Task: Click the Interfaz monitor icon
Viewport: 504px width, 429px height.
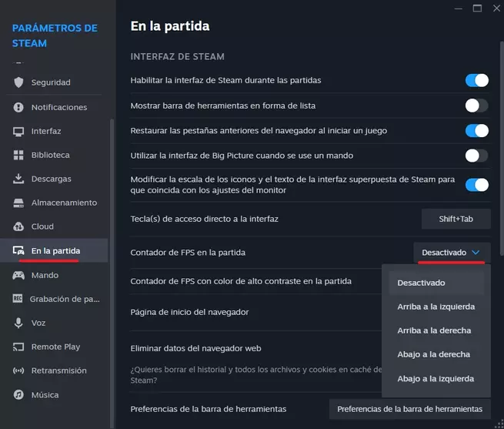Action: pos(18,131)
